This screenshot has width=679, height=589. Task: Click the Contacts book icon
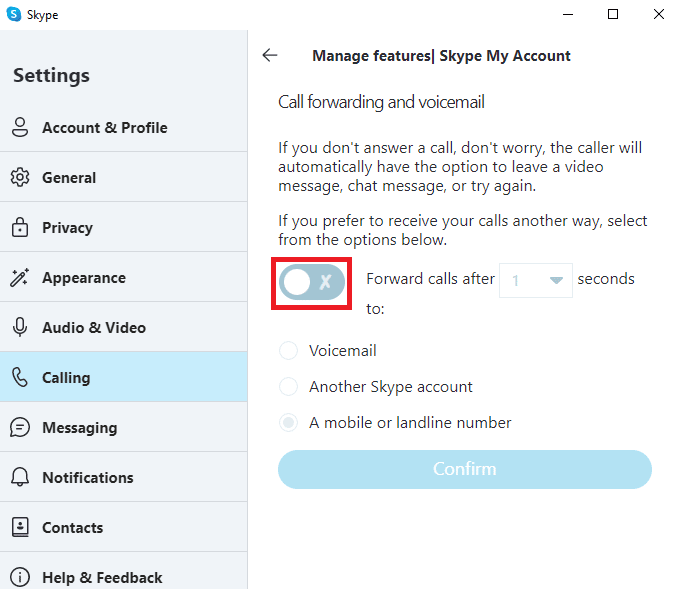[20, 527]
